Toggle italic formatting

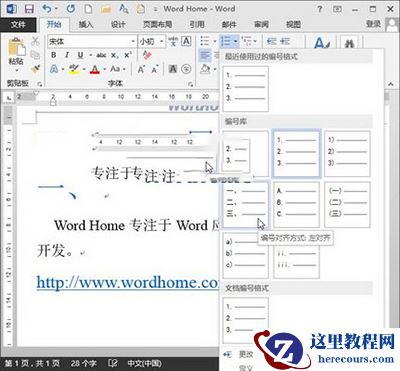tap(67, 55)
